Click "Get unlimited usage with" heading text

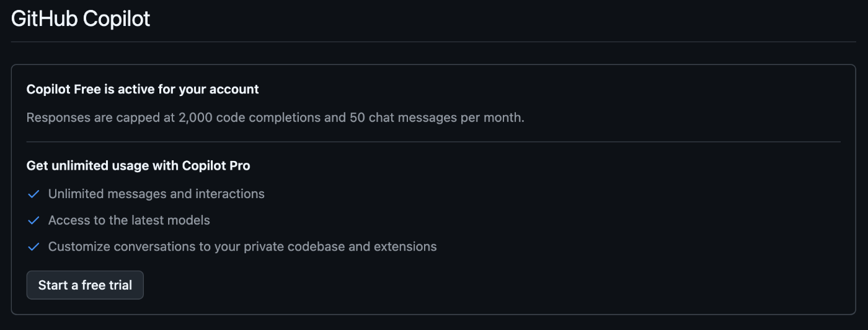tap(103, 165)
